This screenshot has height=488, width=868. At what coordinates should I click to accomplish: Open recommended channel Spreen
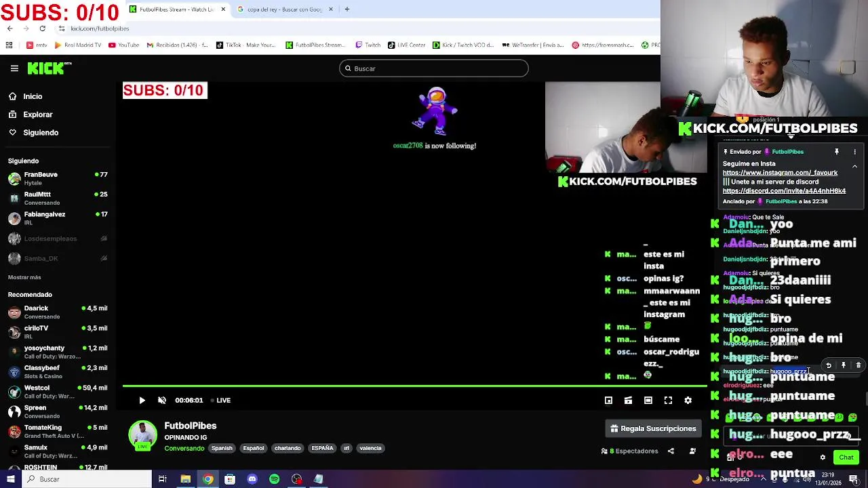coord(58,411)
